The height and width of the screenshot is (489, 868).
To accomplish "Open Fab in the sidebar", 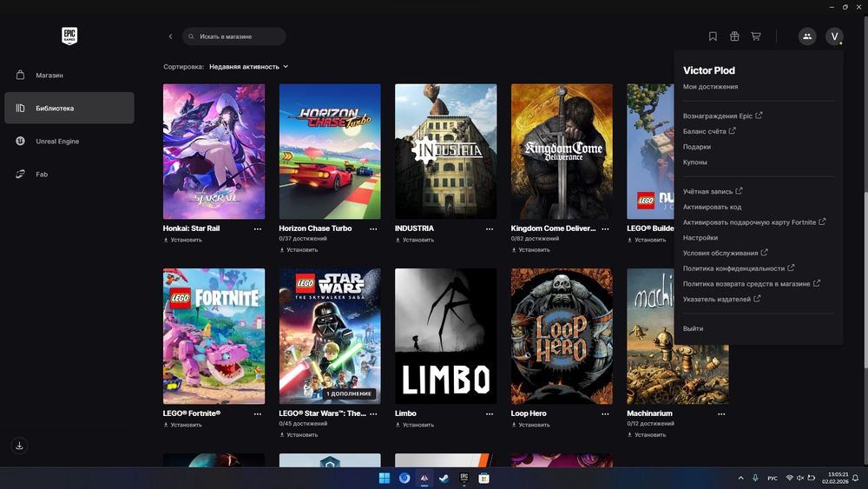I will coord(69,174).
